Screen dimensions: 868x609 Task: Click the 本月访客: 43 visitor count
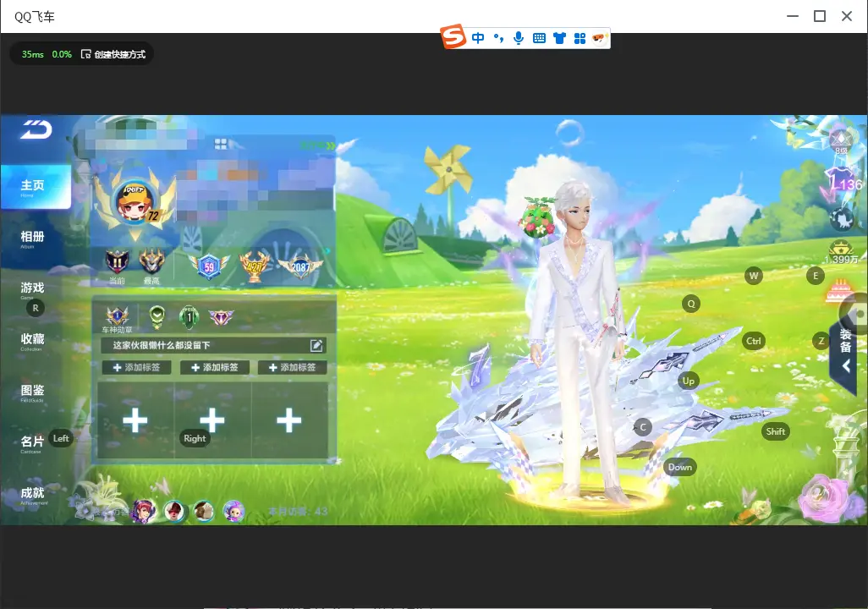point(298,511)
